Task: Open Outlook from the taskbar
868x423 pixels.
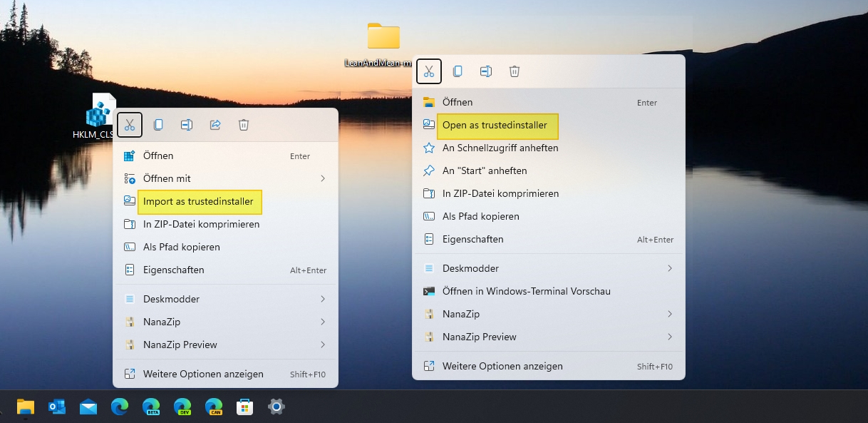Action: (x=57, y=407)
